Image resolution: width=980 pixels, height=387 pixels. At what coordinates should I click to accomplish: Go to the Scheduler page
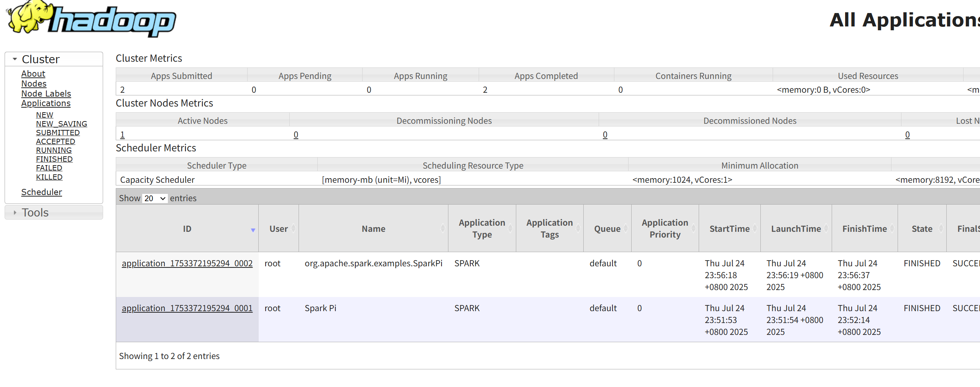point(41,192)
